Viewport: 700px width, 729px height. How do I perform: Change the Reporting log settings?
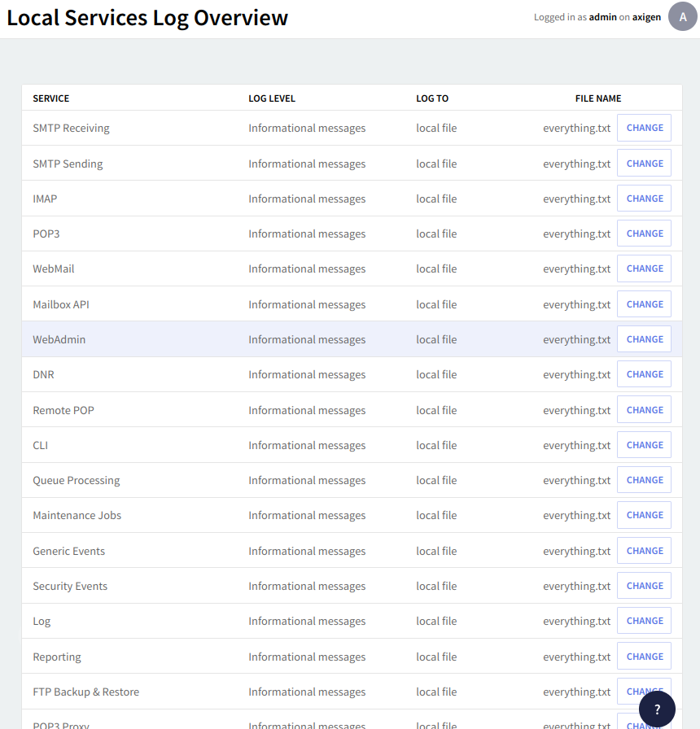644,657
